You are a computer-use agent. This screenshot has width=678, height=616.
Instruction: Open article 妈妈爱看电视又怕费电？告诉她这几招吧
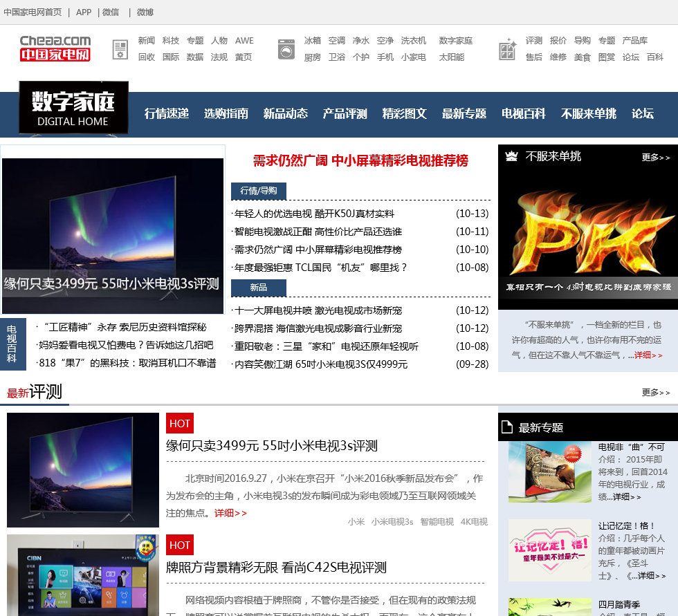point(126,345)
